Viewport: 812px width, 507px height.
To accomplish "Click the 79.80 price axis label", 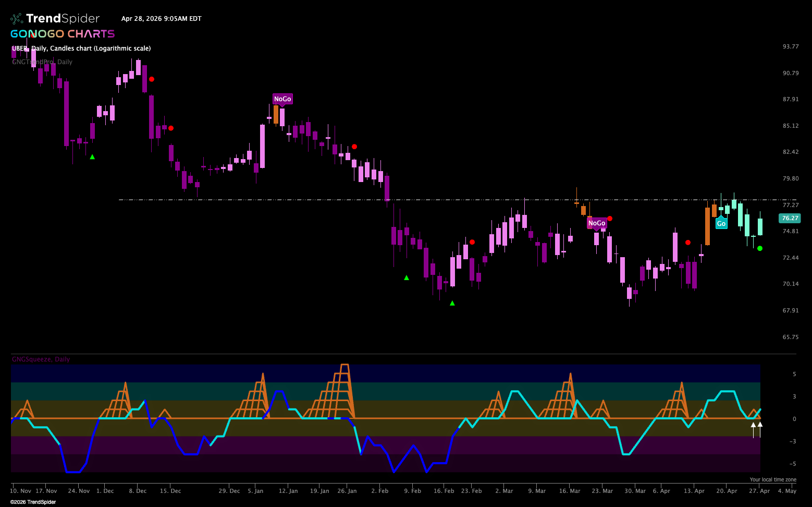I will pyautogui.click(x=791, y=178).
